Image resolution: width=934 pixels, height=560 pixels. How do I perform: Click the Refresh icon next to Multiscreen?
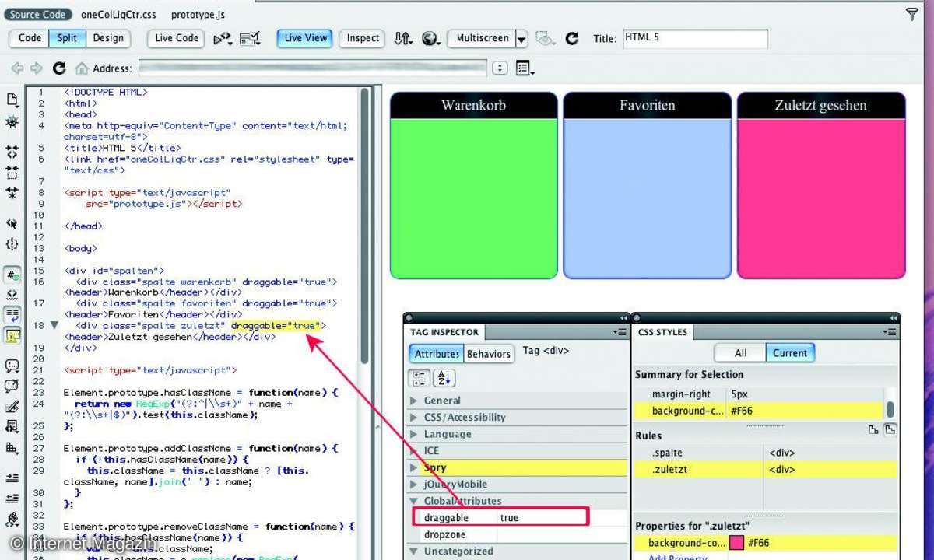pyautogui.click(x=572, y=38)
